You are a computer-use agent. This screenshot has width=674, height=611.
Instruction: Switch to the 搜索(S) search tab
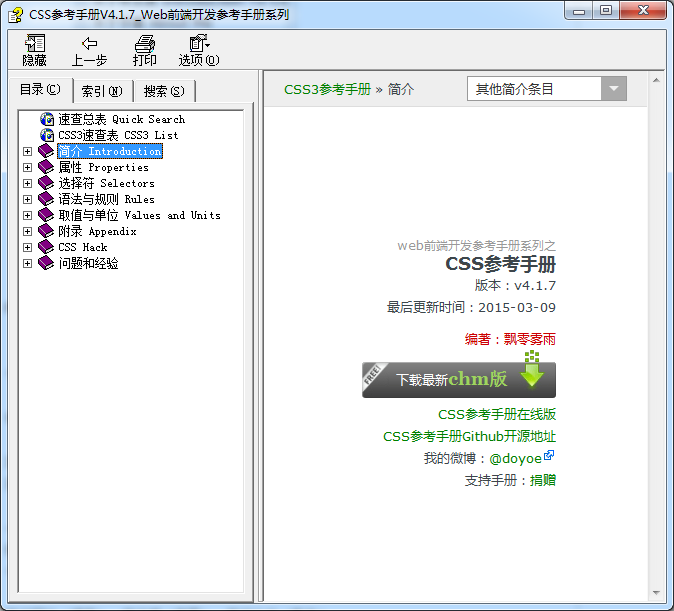coord(164,91)
